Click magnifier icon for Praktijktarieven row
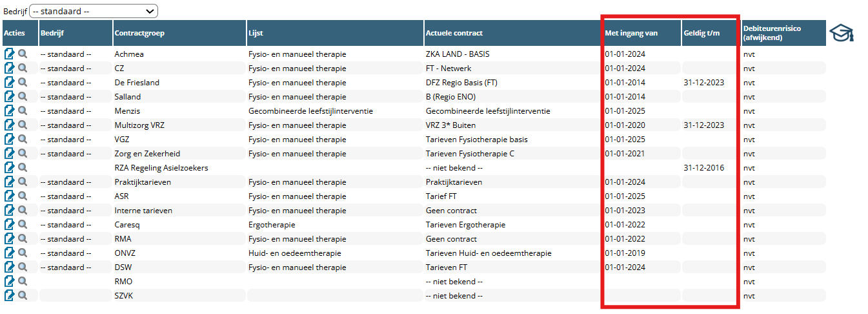The height and width of the screenshot is (314, 868). click(23, 182)
